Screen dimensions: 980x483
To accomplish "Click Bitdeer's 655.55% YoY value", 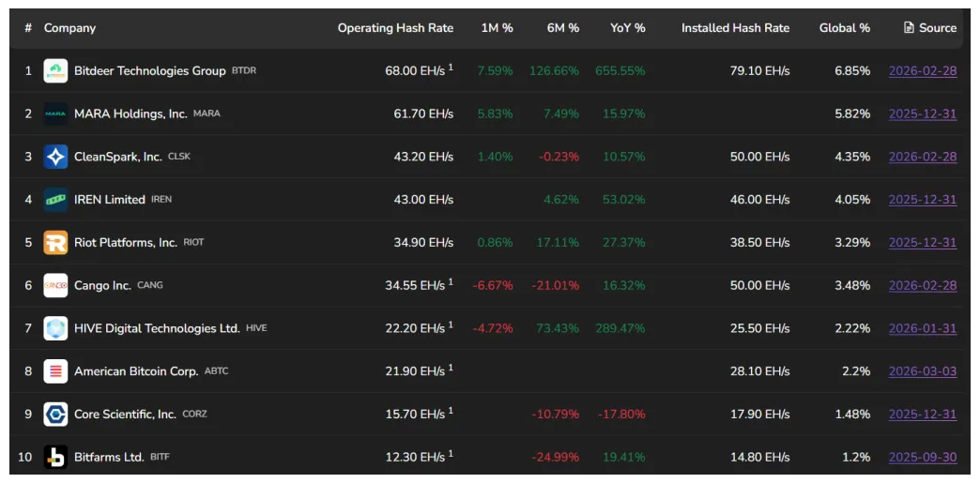I will pos(620,70).
